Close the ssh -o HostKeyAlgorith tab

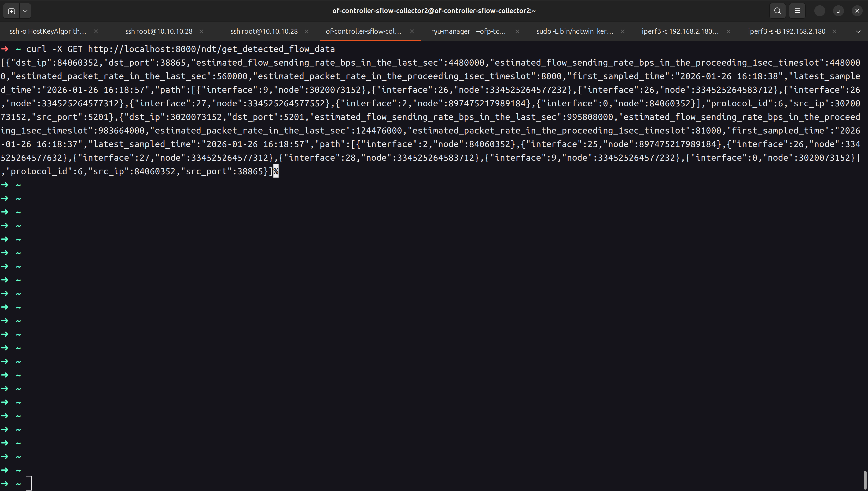[96, 31]
